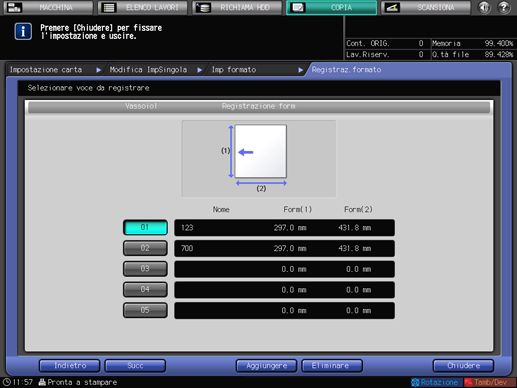This screenshot has width=517, height=388.
Task: Go to Impostazione carta breadcrumb
Action: (x=46, y=70)
